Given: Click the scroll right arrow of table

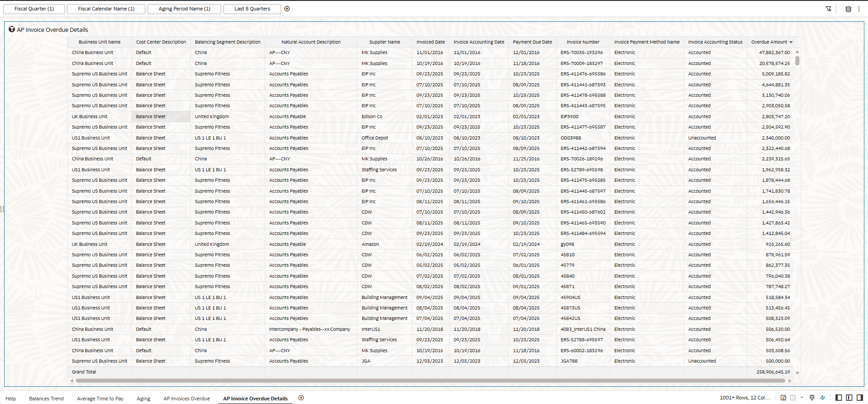Looking at the screenshot, I should coord(790,381).
